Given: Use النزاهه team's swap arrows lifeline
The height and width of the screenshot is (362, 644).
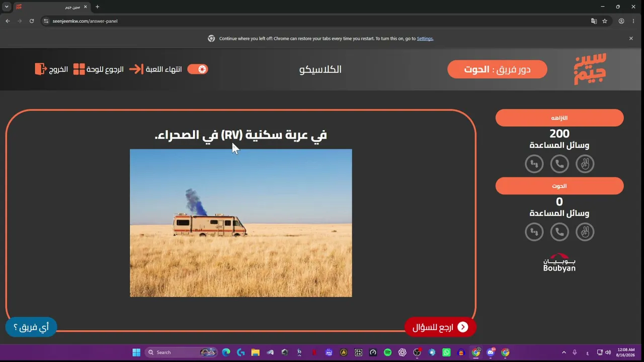Looking at the screenshot, I should point(534,164).
